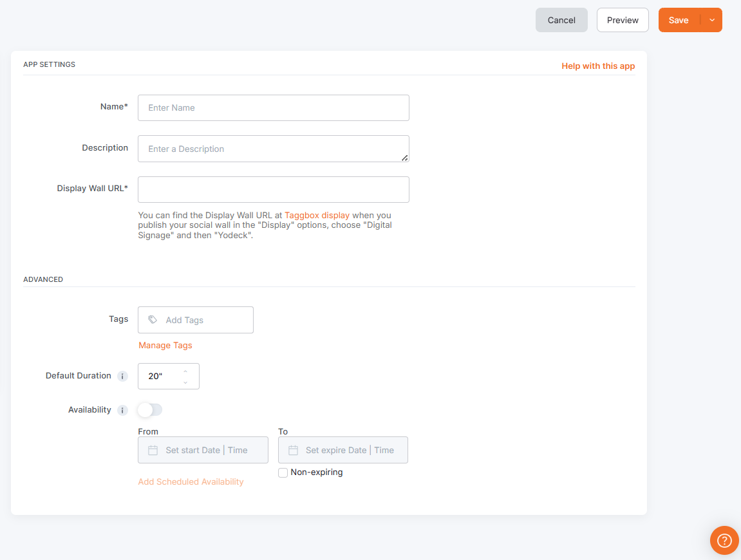Screen dimensions: 741x560
Task: Enable the Availability toggle switch
Action: (x=150, y=410)
